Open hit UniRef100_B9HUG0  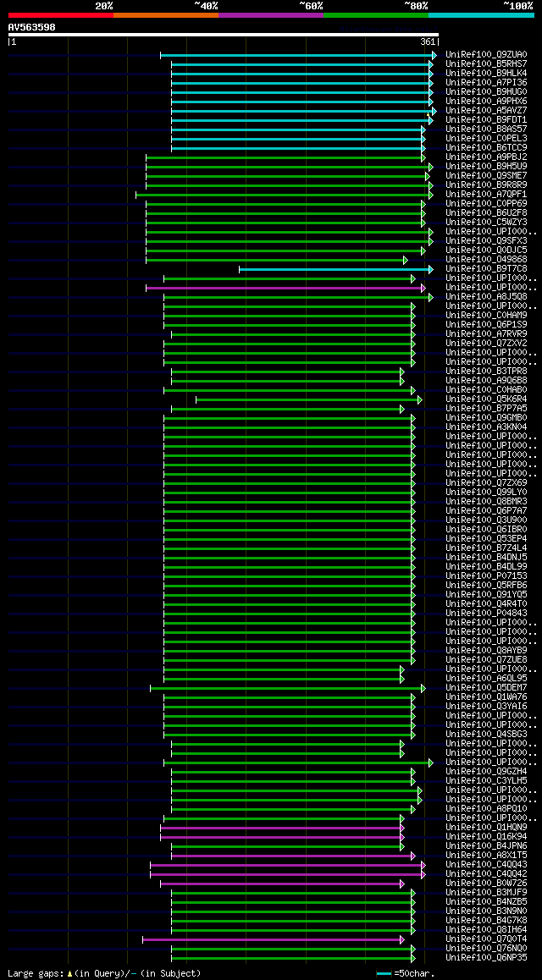[486, 92]
